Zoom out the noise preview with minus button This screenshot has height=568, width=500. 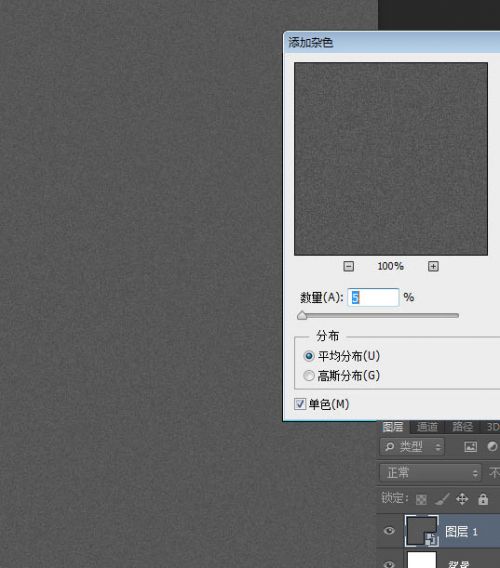(348, 267)
